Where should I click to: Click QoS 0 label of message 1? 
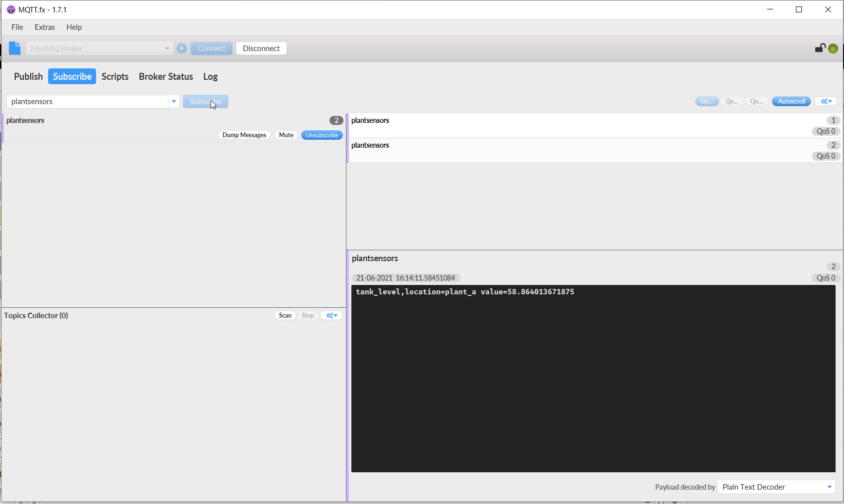[x=826, y=131]
